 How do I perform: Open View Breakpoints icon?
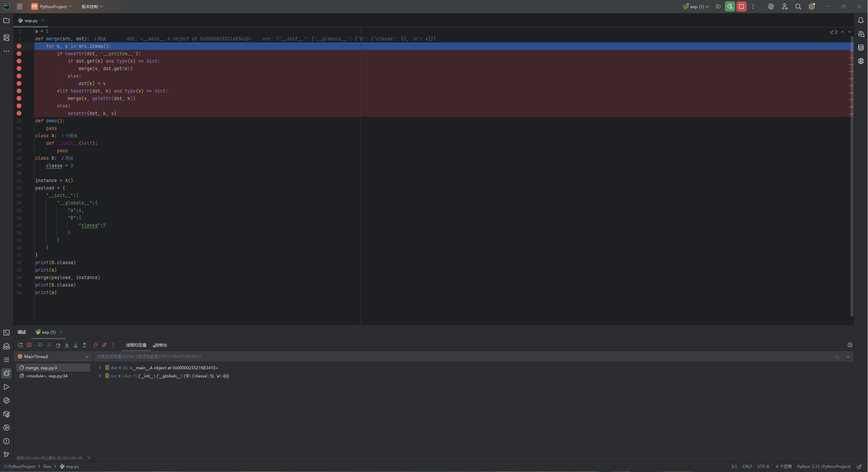(96, 345)
